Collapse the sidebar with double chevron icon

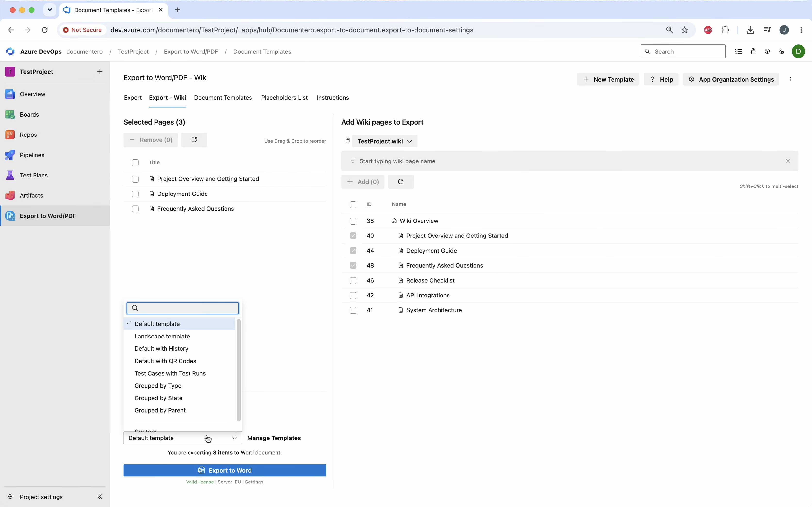(100, 497)
